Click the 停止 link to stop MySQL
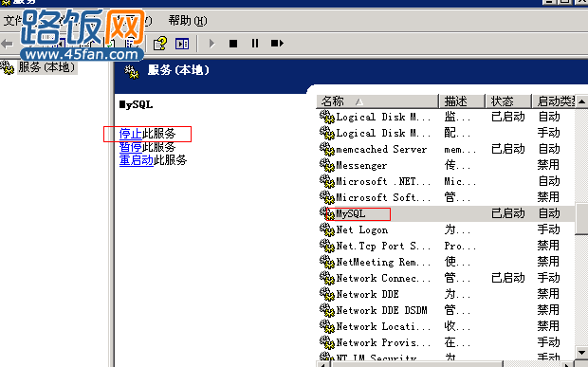 click(130, 134)
